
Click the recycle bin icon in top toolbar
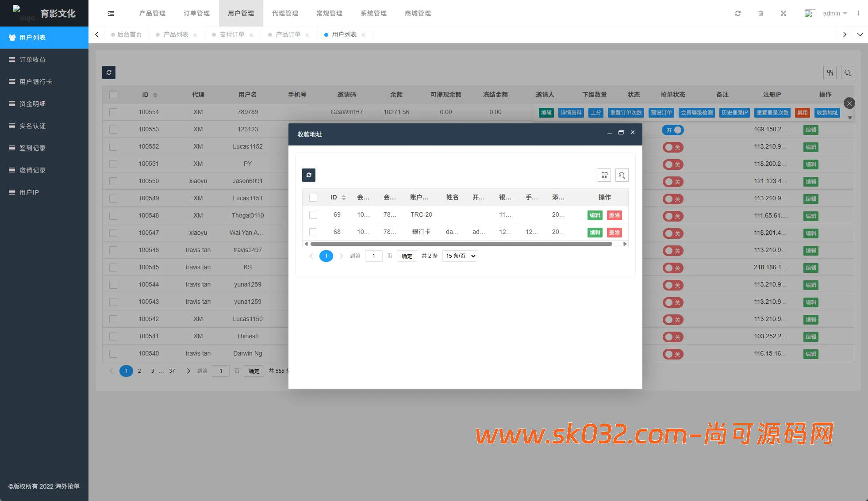pyautogui.click(x=760, y=13)
